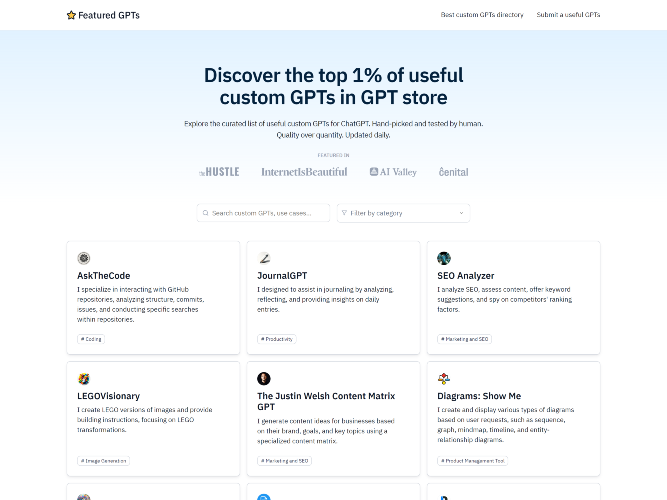Viewport: 667px width, 500px height.
Task: Click Justin Welsh description about content ideas
Action: click(326, 431)
